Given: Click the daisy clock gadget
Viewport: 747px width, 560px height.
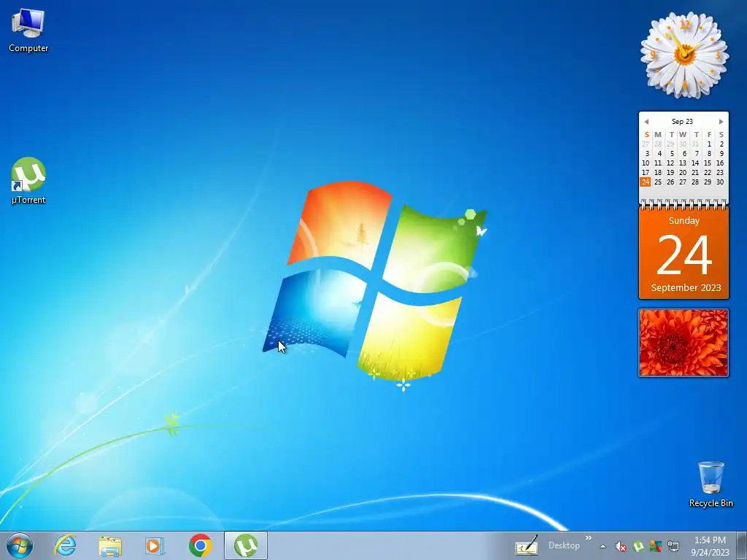Looking at the screenshot, I should pyautogui.click(x=684, y=55).
